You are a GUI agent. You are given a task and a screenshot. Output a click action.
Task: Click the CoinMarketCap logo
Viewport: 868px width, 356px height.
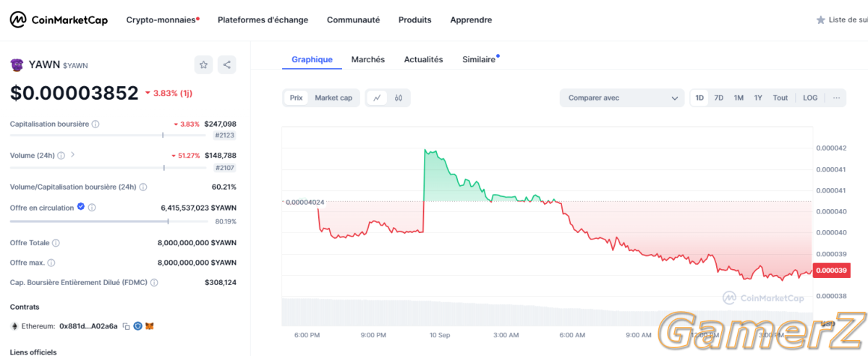pos(59,20)
